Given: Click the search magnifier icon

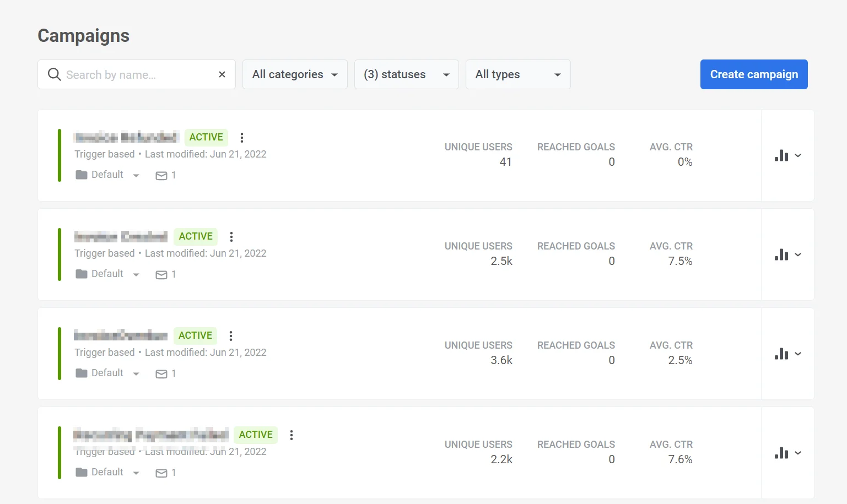Looking at the screenshot, I should 54,74.
